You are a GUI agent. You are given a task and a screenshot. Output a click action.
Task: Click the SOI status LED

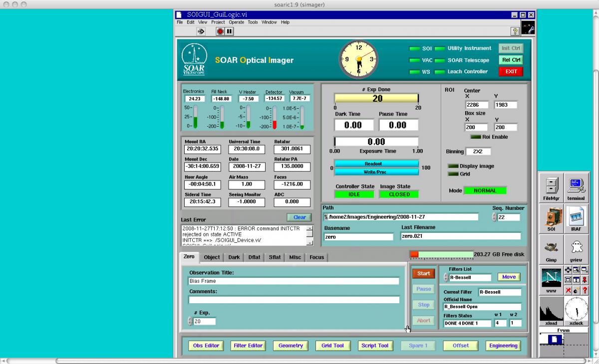414,49
